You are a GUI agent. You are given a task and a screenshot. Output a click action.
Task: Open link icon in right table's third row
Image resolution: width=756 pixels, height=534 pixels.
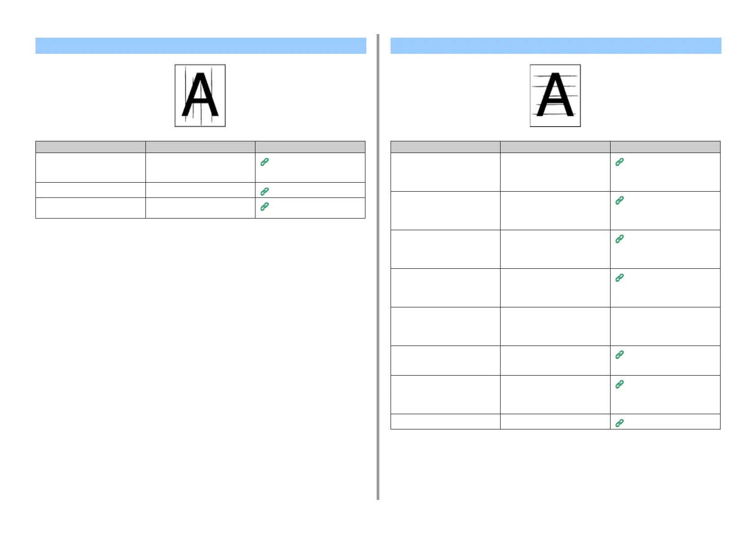tap(620, 239)
